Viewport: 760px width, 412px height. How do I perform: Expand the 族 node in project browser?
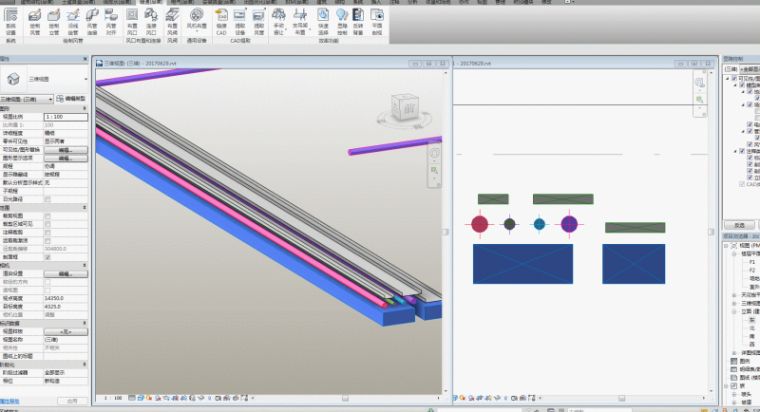[x=727, y=386]
